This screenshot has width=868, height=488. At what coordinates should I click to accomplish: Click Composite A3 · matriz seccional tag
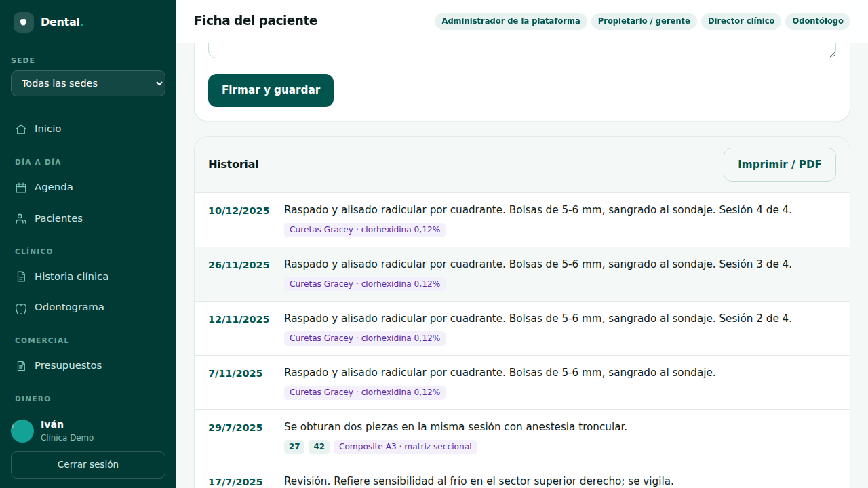pos(406,447)
